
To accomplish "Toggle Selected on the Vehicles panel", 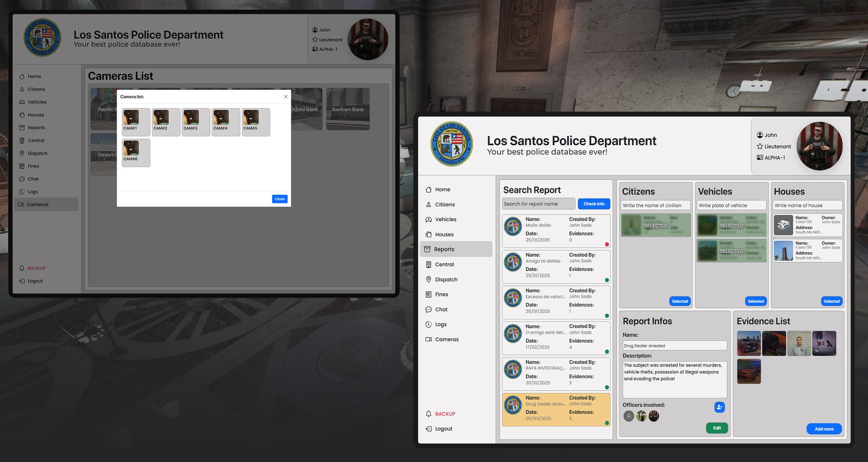I will pos(755,301).
